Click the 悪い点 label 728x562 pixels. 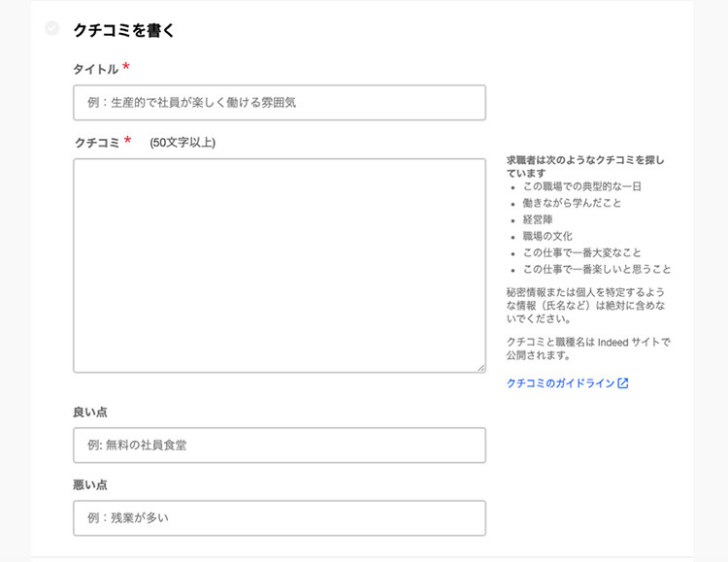(x=89, y=484)
